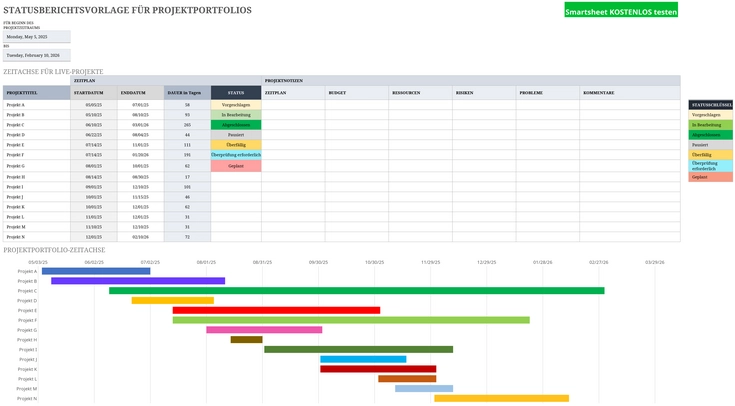Image resolution: width=735 pixels, height=406 pixels.
Task: Select the PROJEKTNOTIZEN group header
Action: pyautogui.click(x=471, y=81)
